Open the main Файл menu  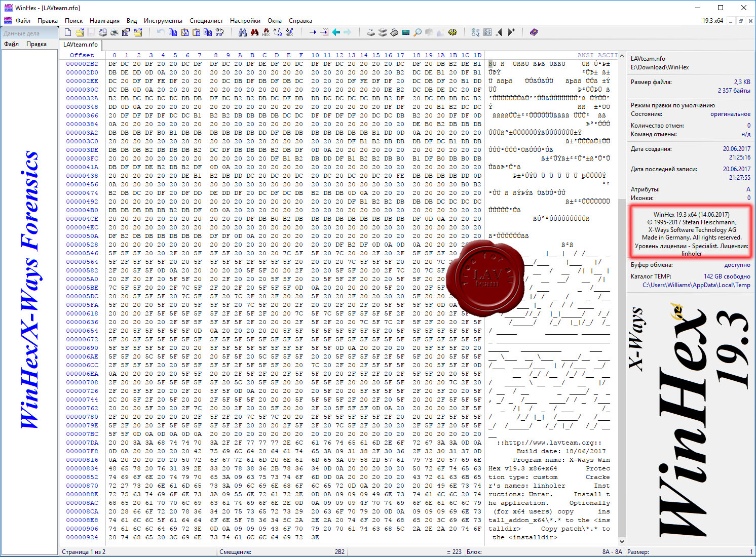click(x=23, y=21)
